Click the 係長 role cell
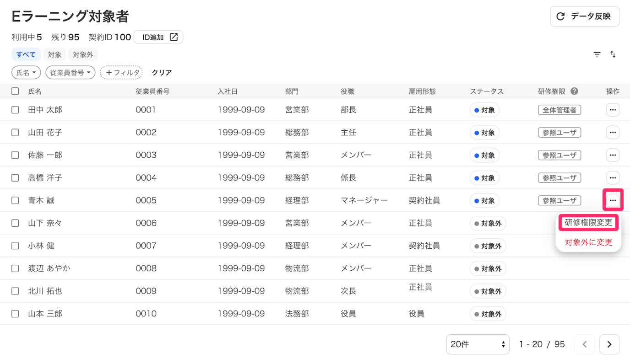Screen dimensions: 630x364 tap(349, 178)
